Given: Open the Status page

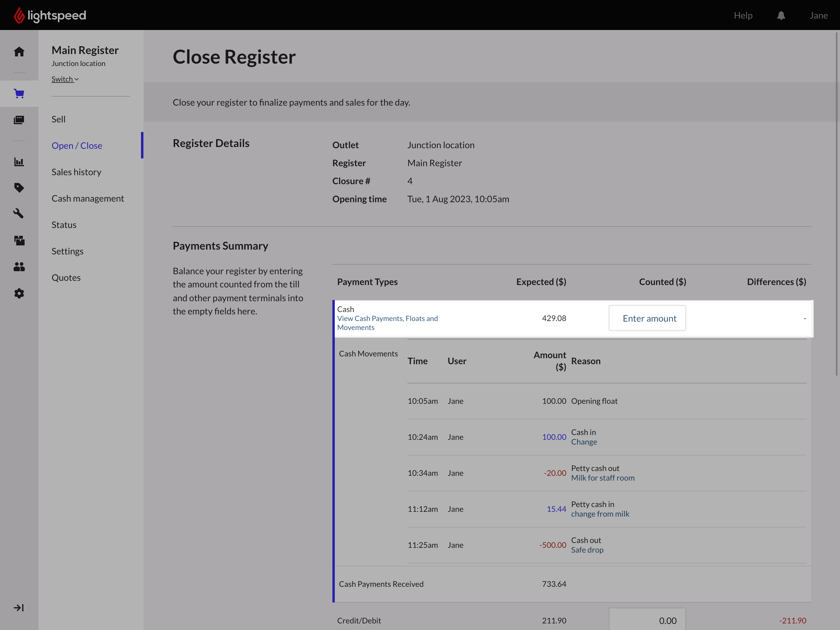Looking at the screenshot, I should (64, 225).
